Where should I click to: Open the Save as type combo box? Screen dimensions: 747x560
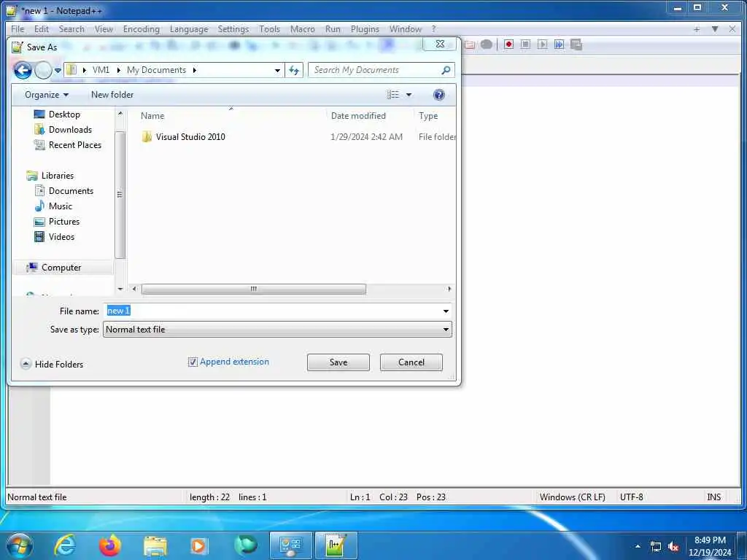277,330
